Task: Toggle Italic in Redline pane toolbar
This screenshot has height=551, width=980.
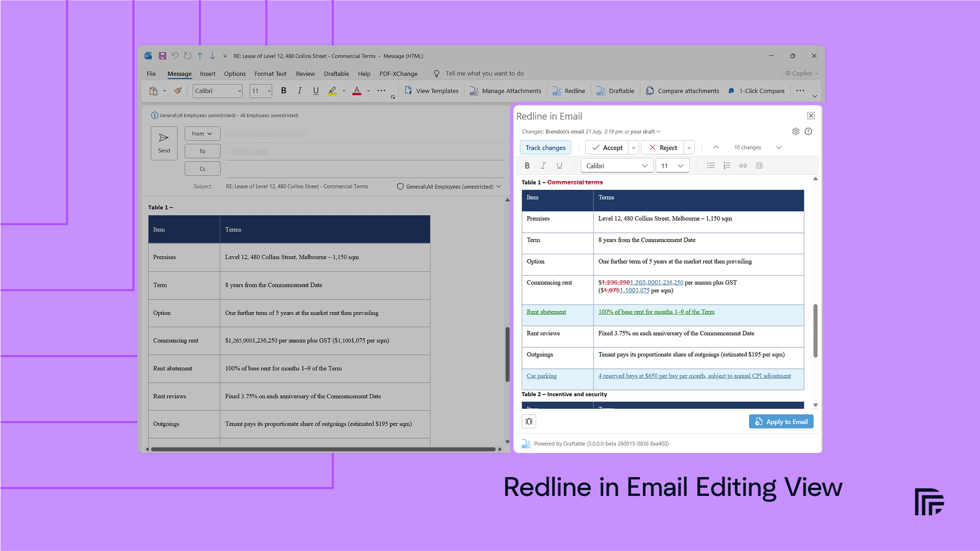Action: point(543,166)
